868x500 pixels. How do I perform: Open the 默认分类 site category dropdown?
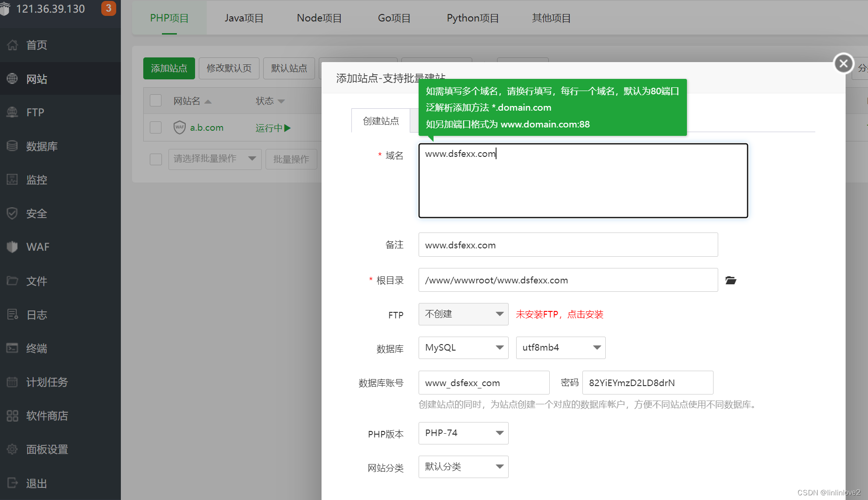[x=463, y=466]
